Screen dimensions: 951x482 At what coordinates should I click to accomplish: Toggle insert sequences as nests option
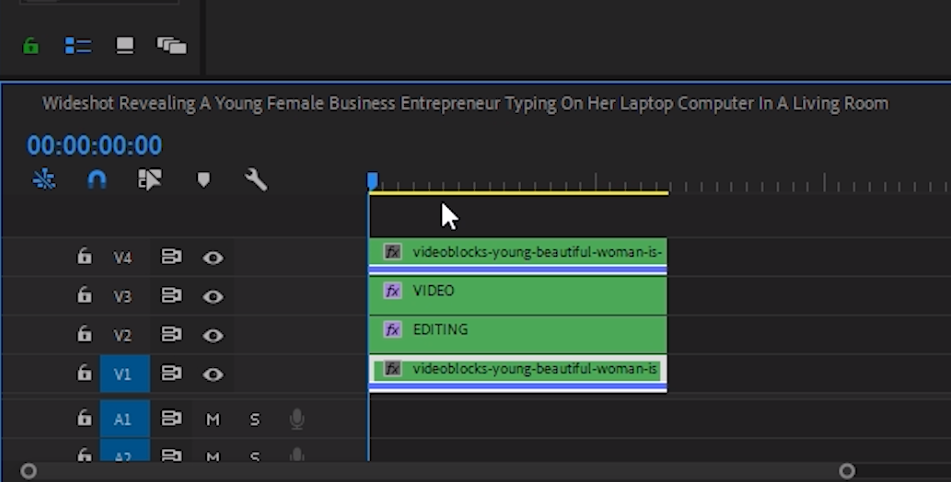(x=44, y=179)
